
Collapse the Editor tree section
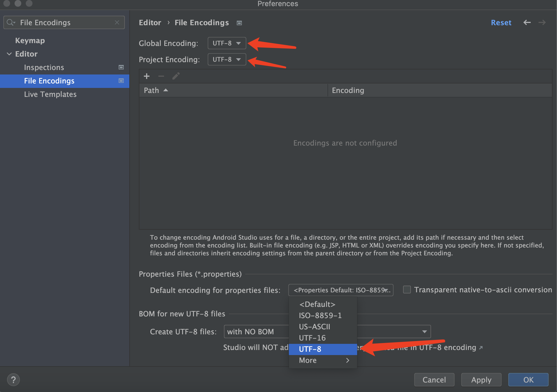coord(9,54)
